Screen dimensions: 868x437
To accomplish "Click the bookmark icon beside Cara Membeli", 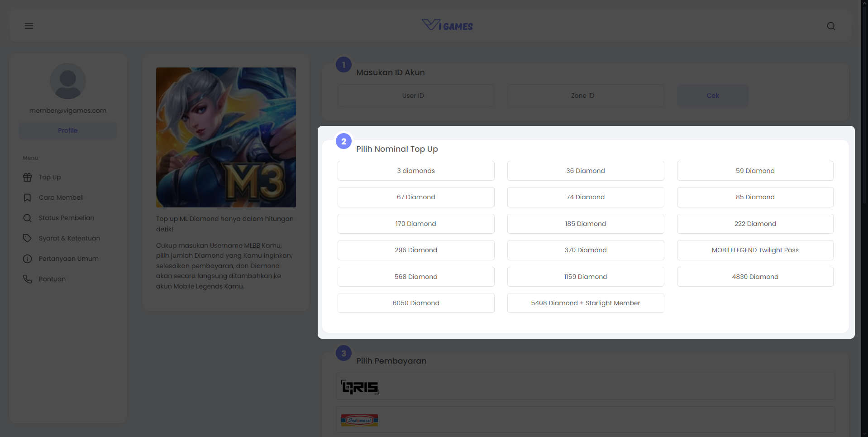I will tap(28, 197).
